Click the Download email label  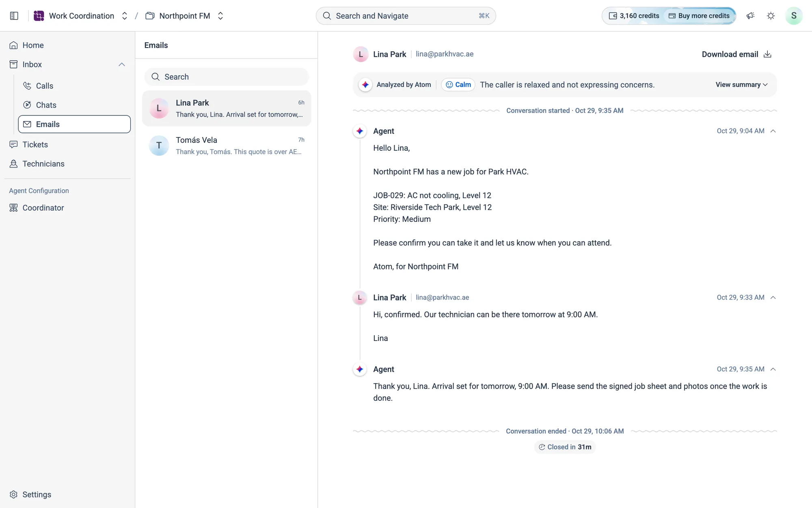(x=730, y=54)
